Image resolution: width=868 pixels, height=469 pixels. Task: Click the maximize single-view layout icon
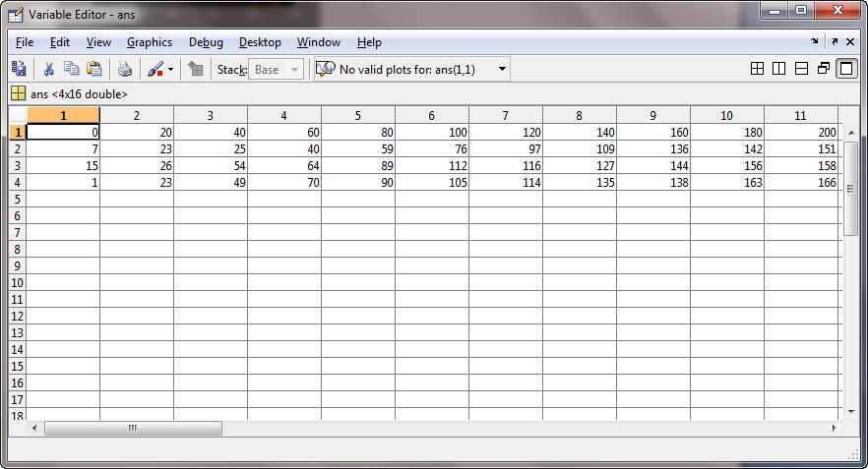(846, 69)
